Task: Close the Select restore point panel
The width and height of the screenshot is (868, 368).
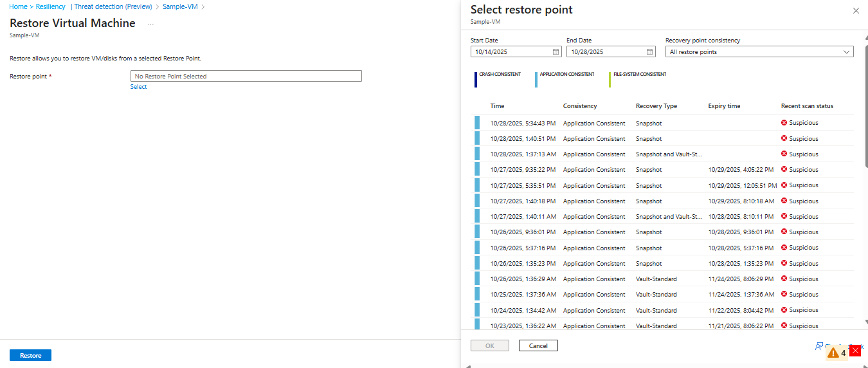Action: point(855,10)
